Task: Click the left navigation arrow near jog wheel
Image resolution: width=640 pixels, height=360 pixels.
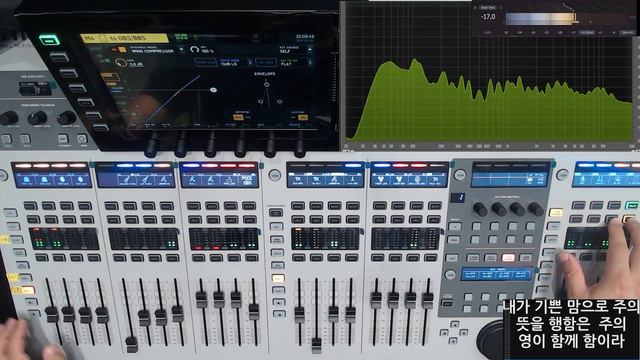Action: click(x=444, y=333)
